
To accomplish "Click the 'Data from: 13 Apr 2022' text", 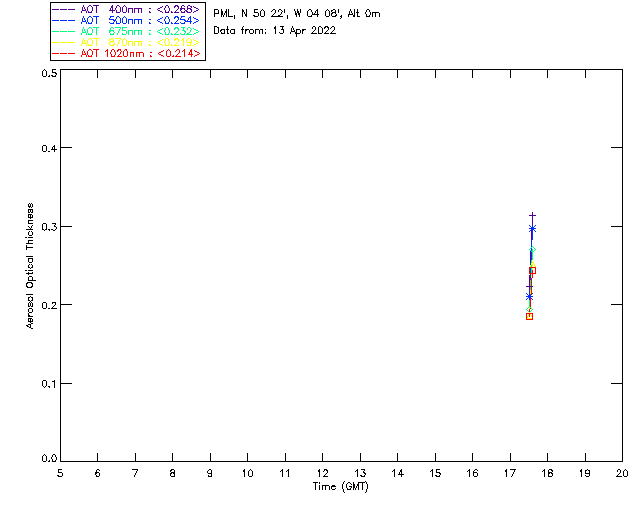I will [275, 31].
